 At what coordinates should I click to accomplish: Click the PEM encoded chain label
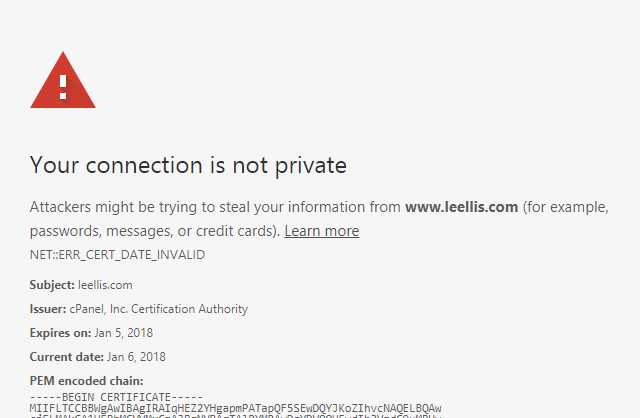87,381
